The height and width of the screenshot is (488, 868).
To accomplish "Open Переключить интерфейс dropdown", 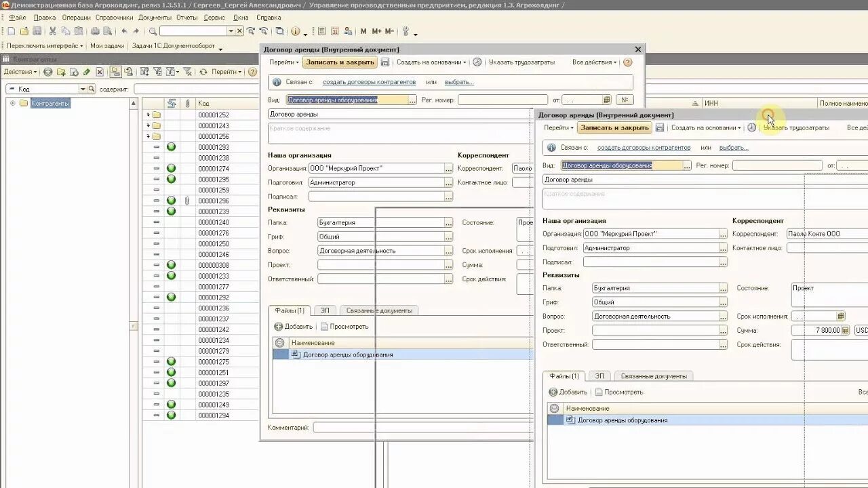I will (x=45, y=46).
